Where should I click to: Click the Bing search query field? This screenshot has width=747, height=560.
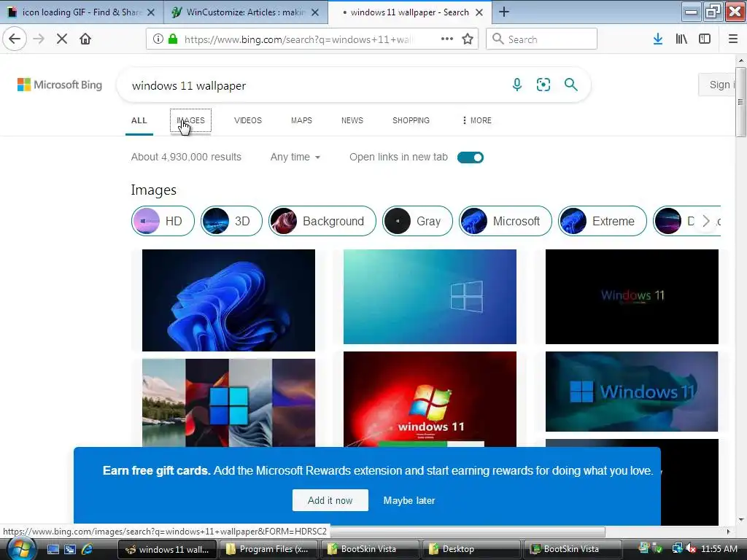[x=314, y=86]
